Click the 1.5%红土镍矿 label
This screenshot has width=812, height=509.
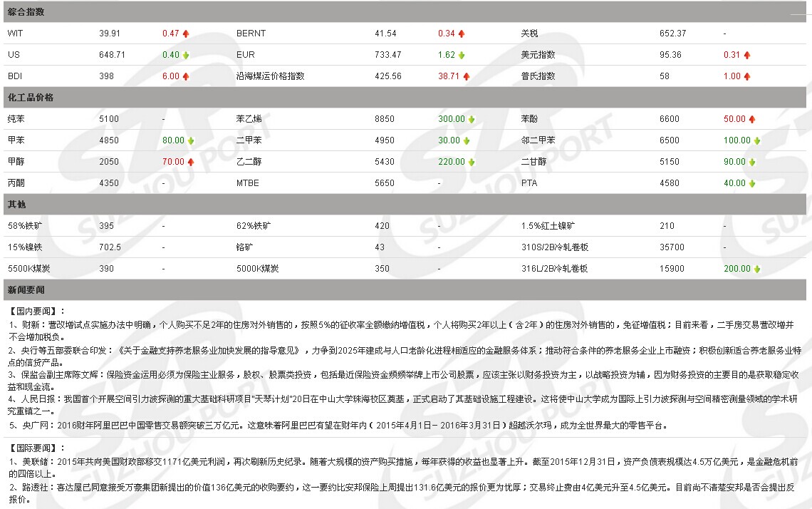(548, 225)
